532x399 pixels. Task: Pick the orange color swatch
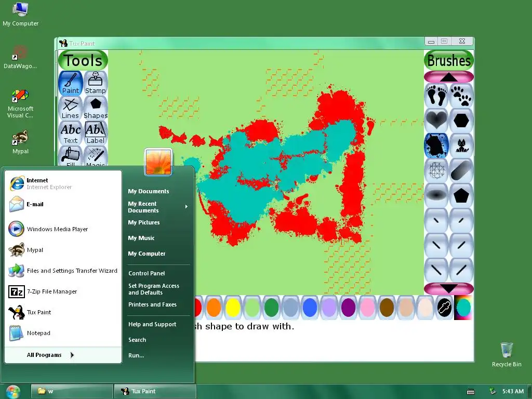[x=214, y=308]
